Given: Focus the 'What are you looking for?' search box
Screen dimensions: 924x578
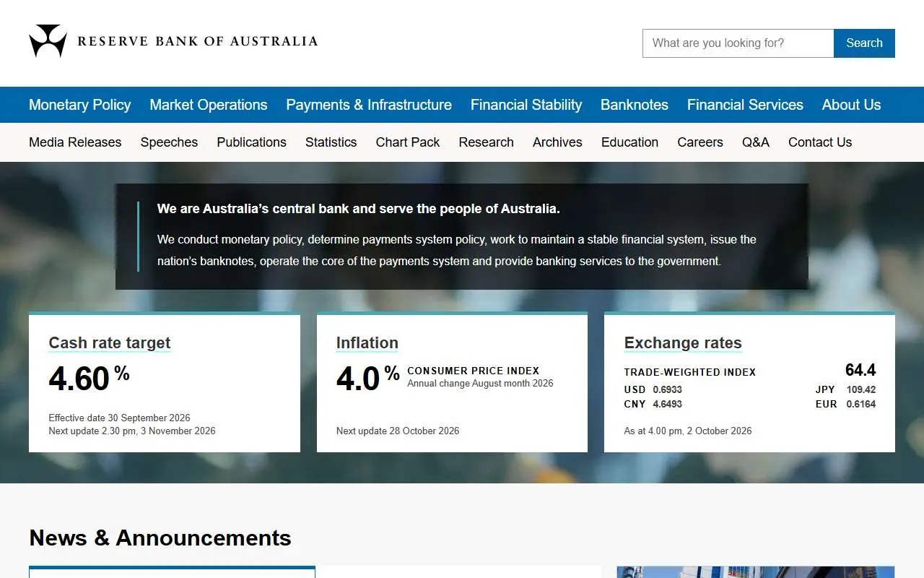Looking at the screenshot, I should point(738,43).
